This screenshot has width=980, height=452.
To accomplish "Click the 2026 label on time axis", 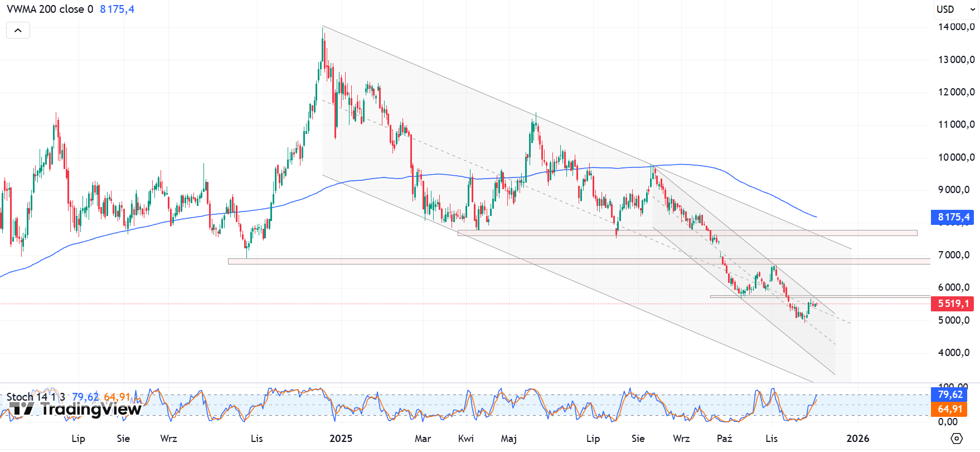I will tap(857, 439).
